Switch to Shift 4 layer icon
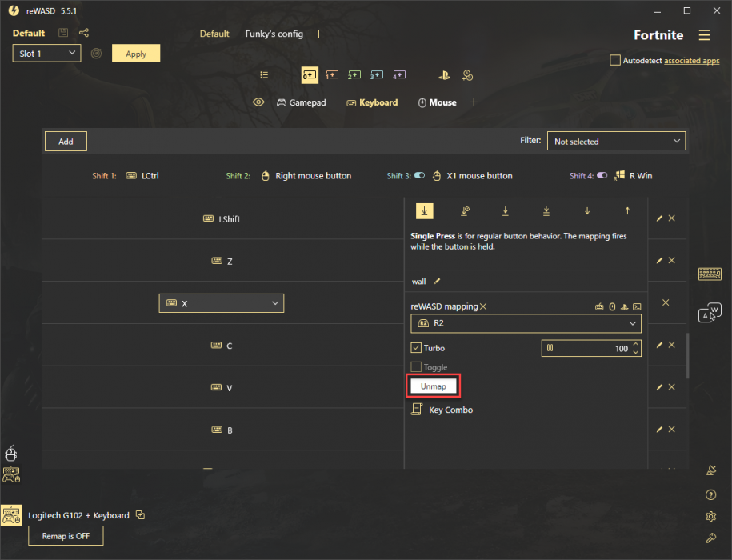Viewport: 732px width, 560px height. point(399,74)
